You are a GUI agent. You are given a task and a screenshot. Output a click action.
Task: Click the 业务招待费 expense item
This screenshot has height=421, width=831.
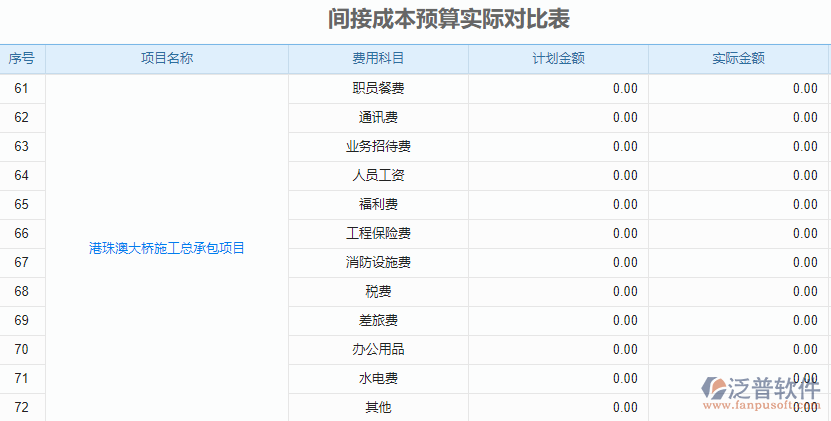click(x=378, y=147)
